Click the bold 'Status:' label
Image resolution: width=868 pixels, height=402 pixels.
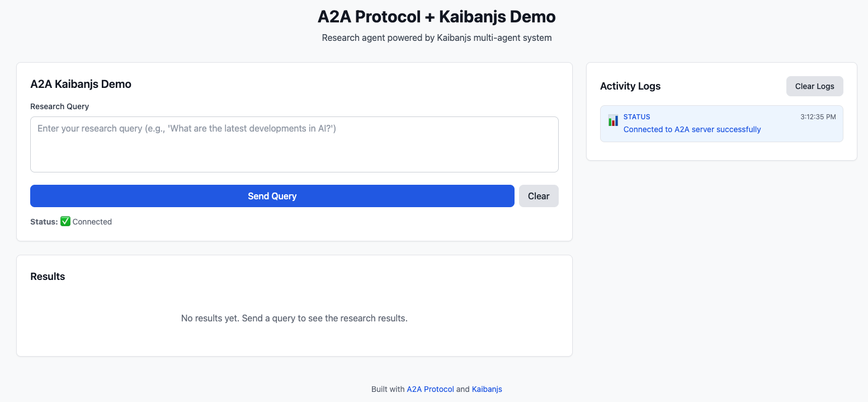pyautogui.click(x=44, y=222)
